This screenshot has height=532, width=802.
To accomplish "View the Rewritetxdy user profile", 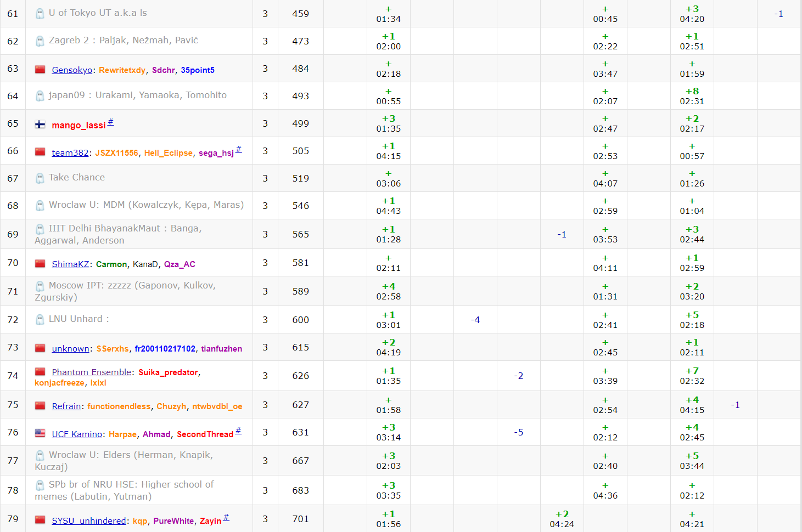I will (122, 70).
